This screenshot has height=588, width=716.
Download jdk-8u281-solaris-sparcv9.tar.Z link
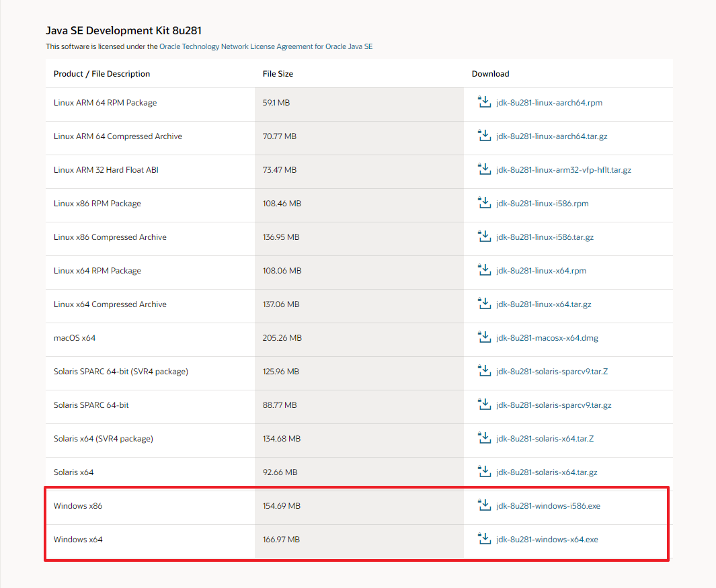coord(552,372)
